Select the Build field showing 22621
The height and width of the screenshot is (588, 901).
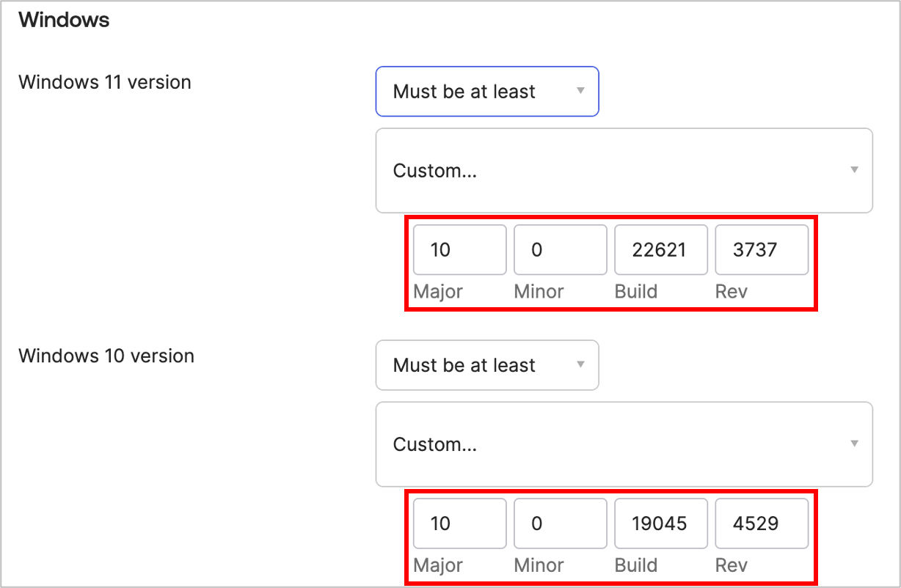pos(660,250)
